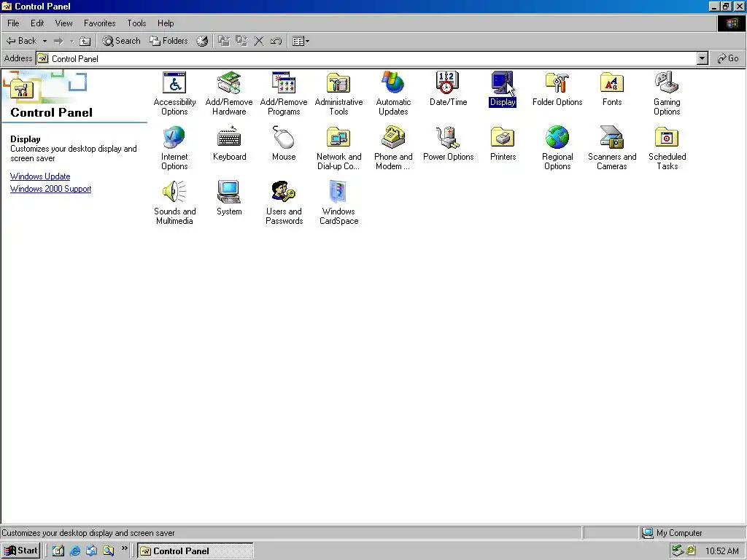747x560 pixels.
Task: Click the Start button
Action: point(21,551)
